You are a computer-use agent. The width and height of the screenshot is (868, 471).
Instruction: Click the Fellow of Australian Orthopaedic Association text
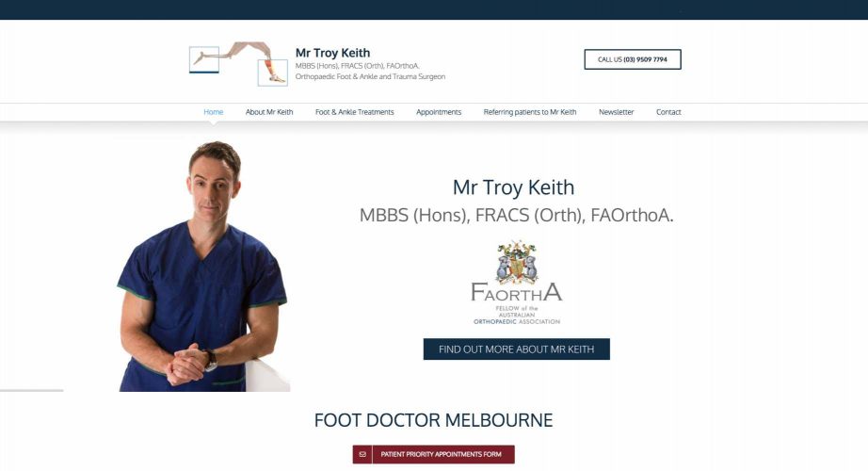517,315
